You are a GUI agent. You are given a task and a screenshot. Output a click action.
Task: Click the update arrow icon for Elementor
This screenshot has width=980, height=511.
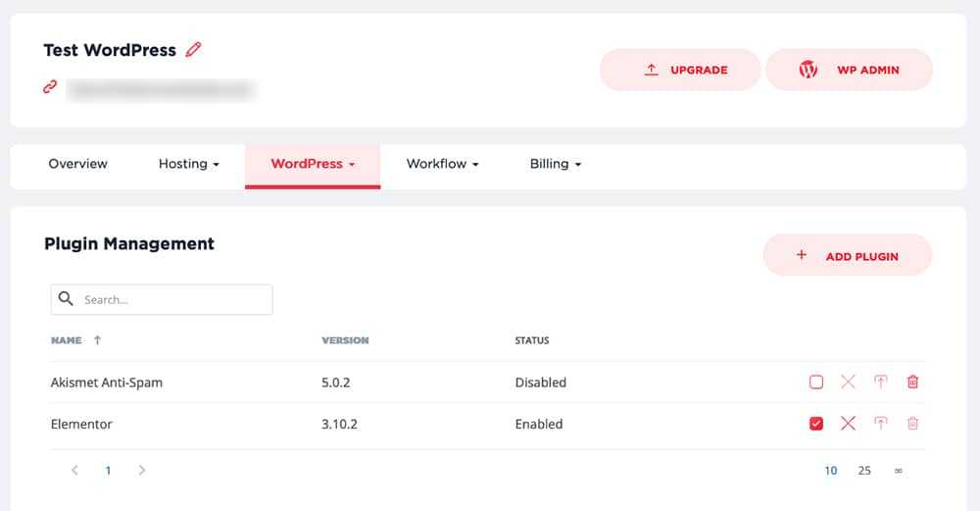881,424
